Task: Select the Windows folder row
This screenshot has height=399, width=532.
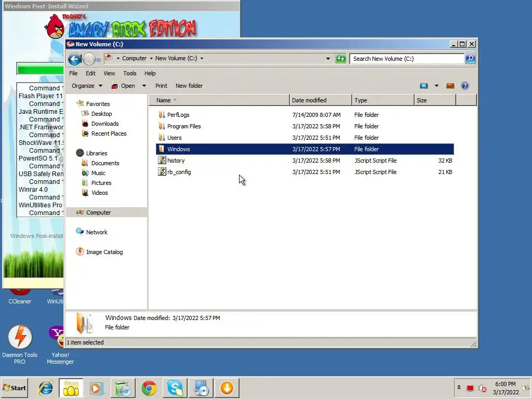Action: tap(304, 149)
